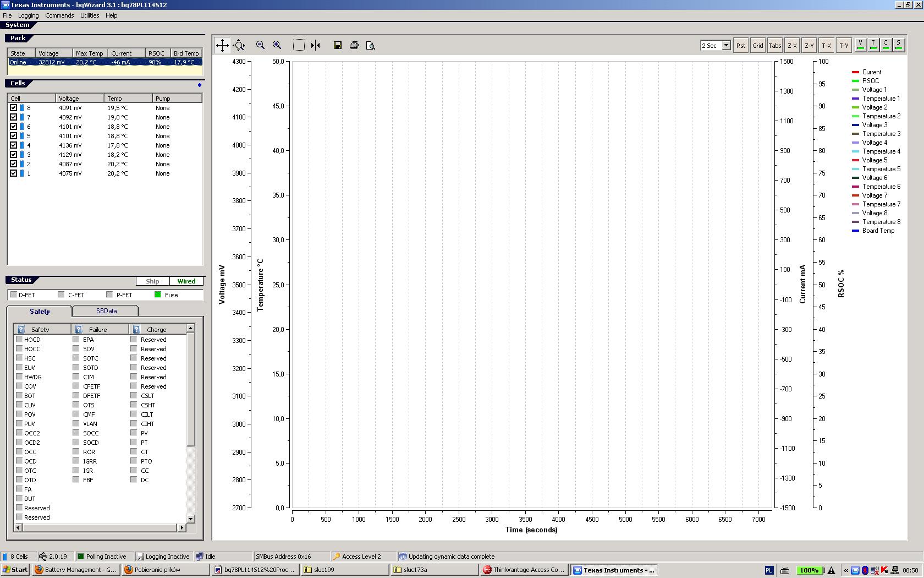
Task: Activate the vertical cursor marker tool
Action: point(316,45)
